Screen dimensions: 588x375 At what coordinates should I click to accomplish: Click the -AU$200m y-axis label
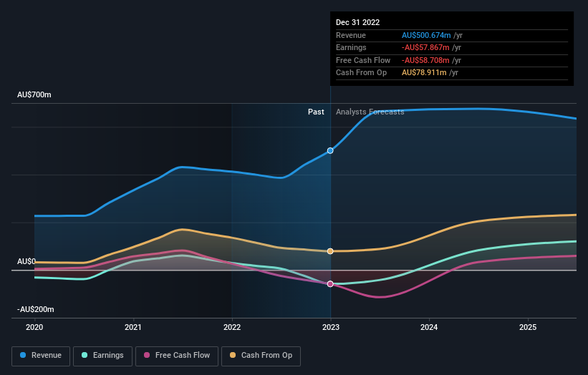(x=36, y=309)
